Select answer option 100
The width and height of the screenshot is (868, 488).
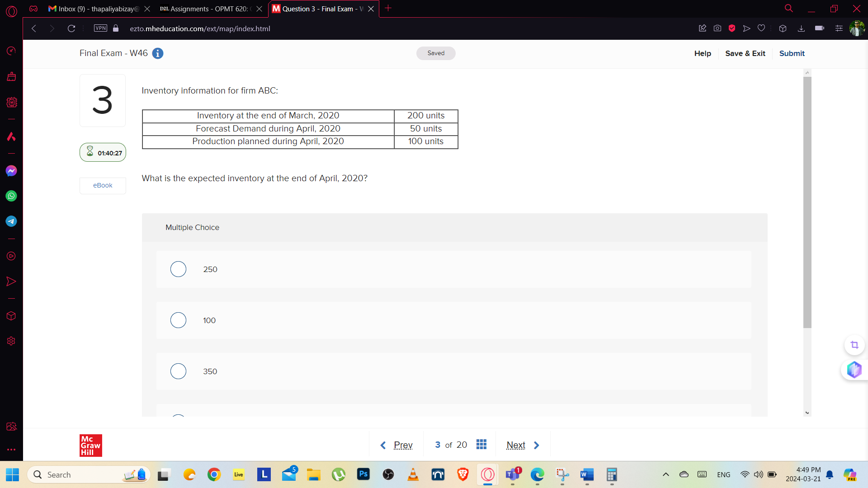point(178,320)
